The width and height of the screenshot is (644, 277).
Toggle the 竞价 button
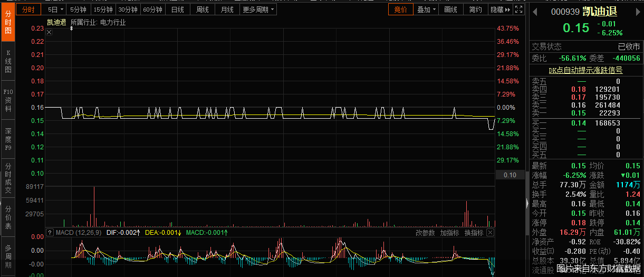tap(401, 9)
